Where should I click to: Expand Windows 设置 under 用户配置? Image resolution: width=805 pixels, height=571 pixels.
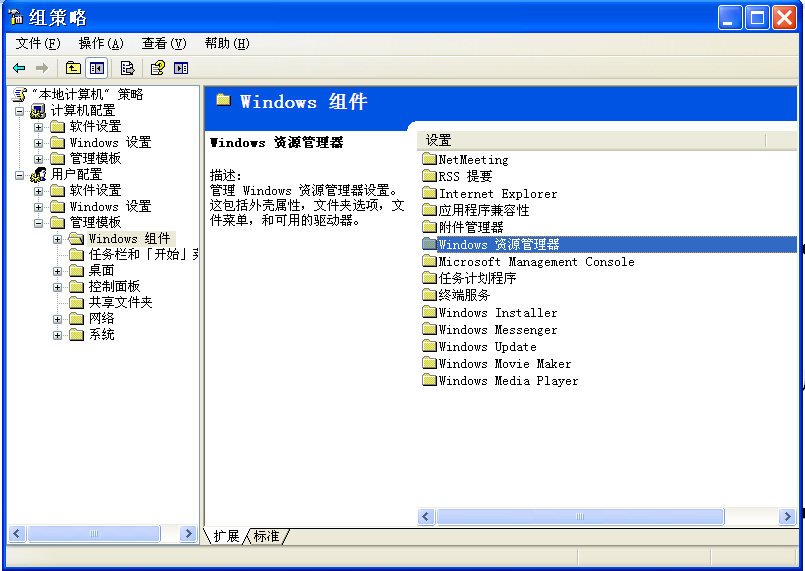click(39, 207)
